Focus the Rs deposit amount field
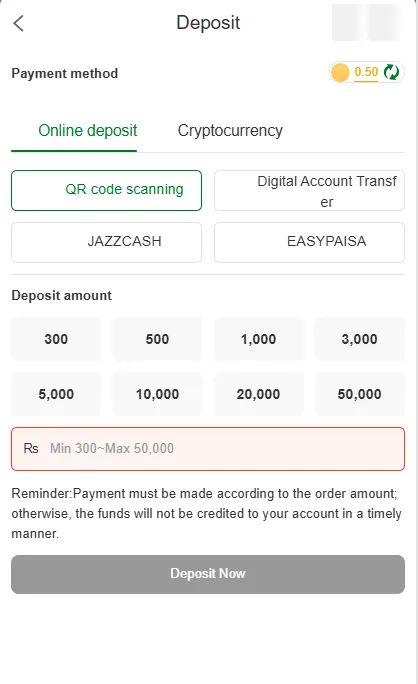418x684 pixels. [208, 449]
